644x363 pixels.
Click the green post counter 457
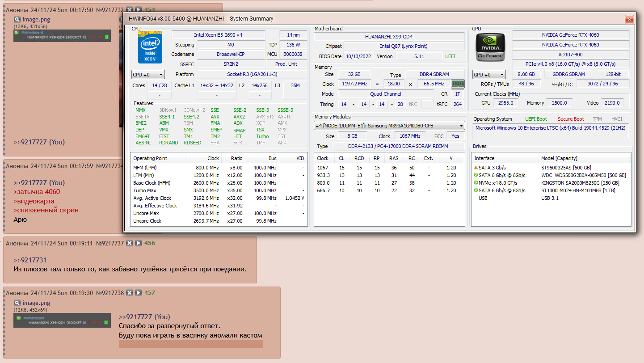(150, 293)
